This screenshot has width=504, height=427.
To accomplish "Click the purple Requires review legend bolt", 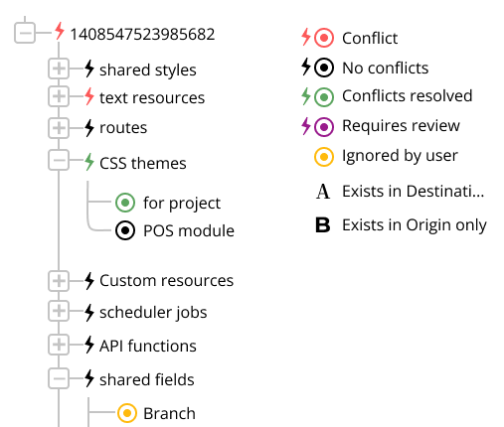I will [x=306, y=126].
